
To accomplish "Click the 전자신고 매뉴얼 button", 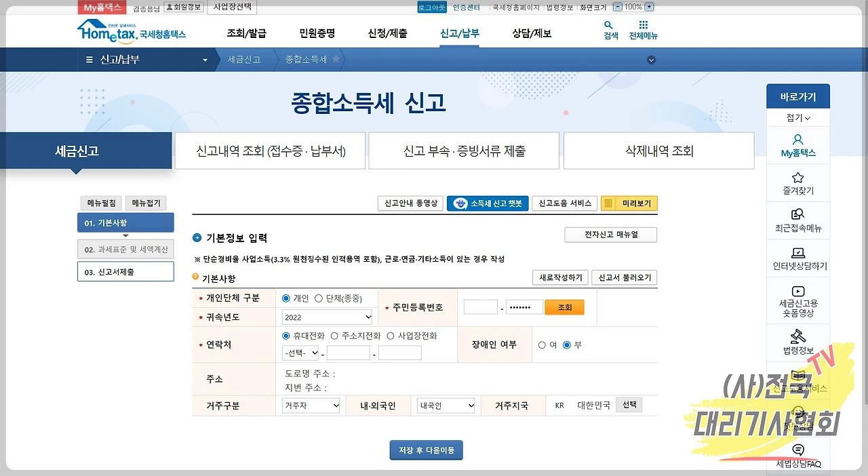I will (611, 235).
